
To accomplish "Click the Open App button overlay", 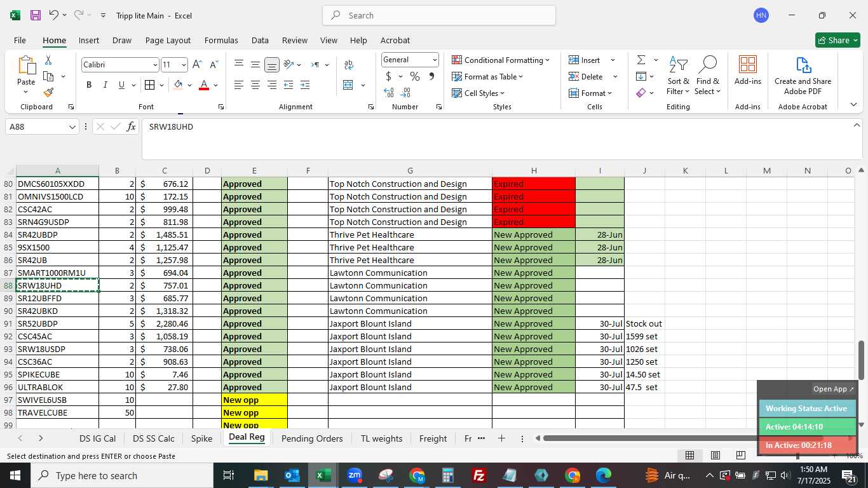I will click(834, 389).
